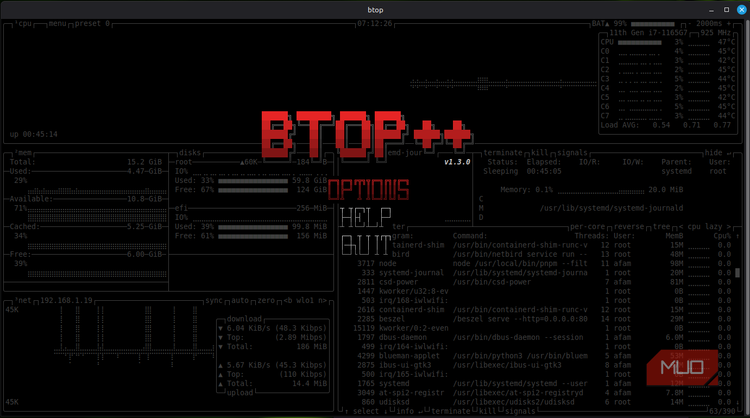This screenshot has height=418, width=750.
Task: Cycle the 'preset 0' layout selector
Action: (92, 23)
